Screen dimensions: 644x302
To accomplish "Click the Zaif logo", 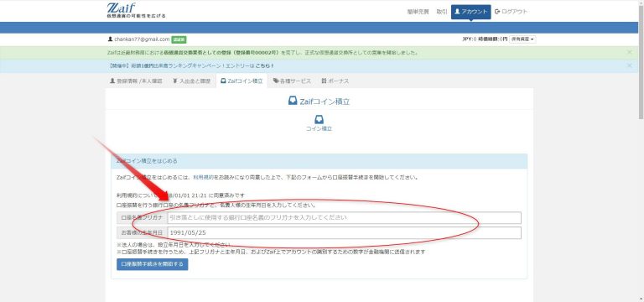I will click(136, 10).
